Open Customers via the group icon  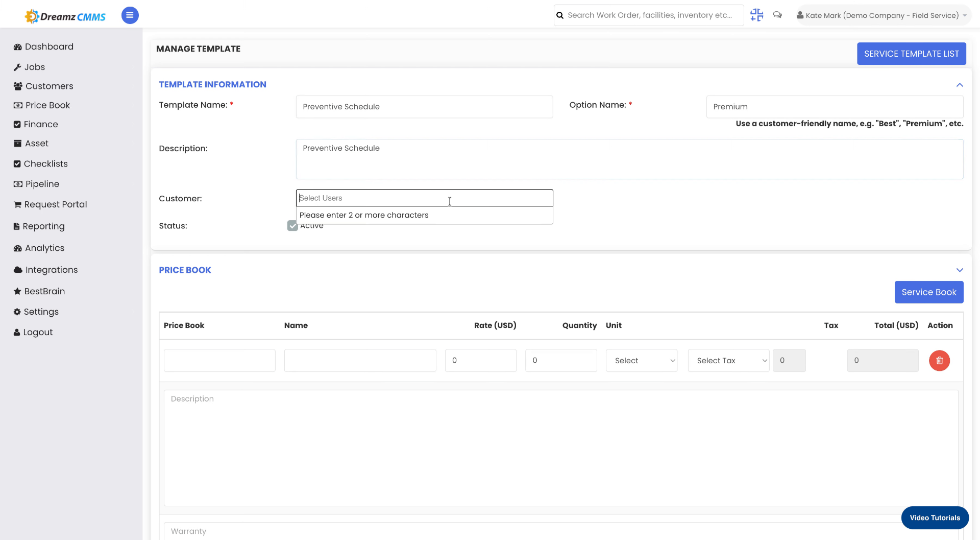pyautogui.click(x=18, y=86)
